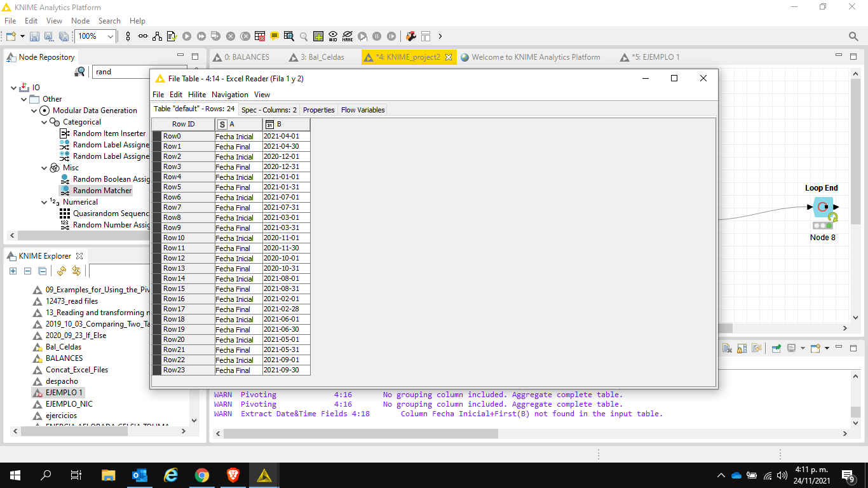Click the auto layout workflow icon
Image resolution: width=868 pixels, height=488 pixels.
pos(157,36)
